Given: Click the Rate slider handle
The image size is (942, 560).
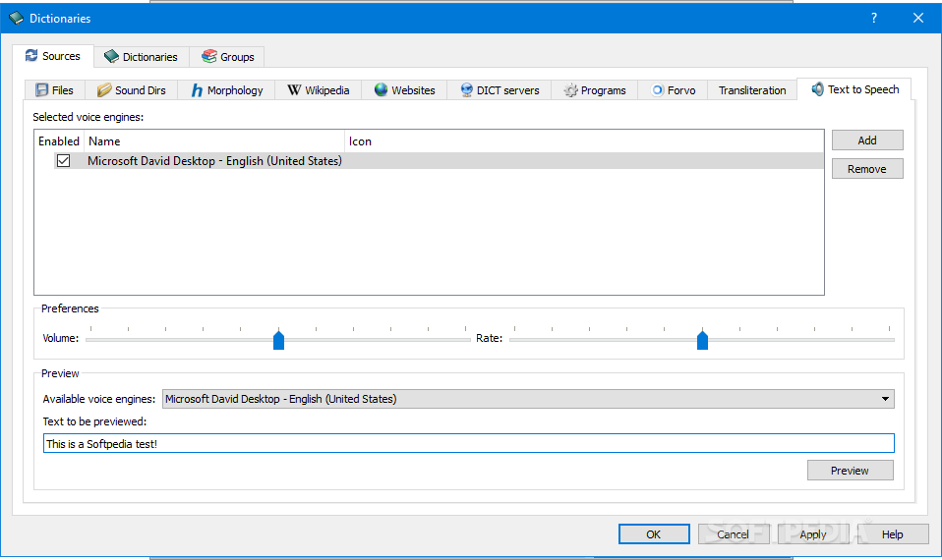Looking at the screenshot, I should (x=702, y=340).
